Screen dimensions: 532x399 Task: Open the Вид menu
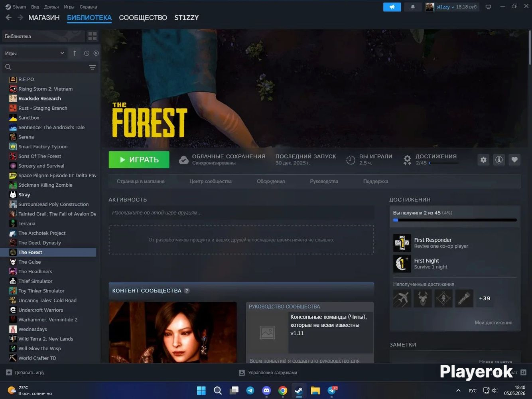35,7
